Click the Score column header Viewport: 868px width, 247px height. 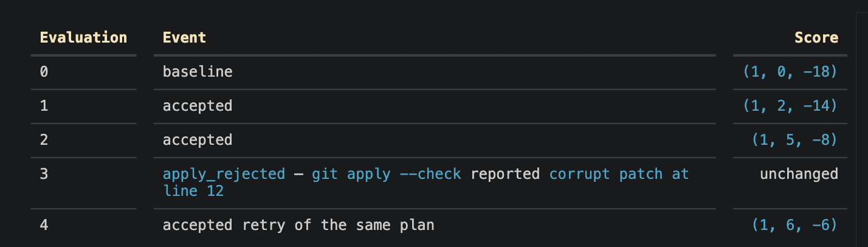[816, 38]
